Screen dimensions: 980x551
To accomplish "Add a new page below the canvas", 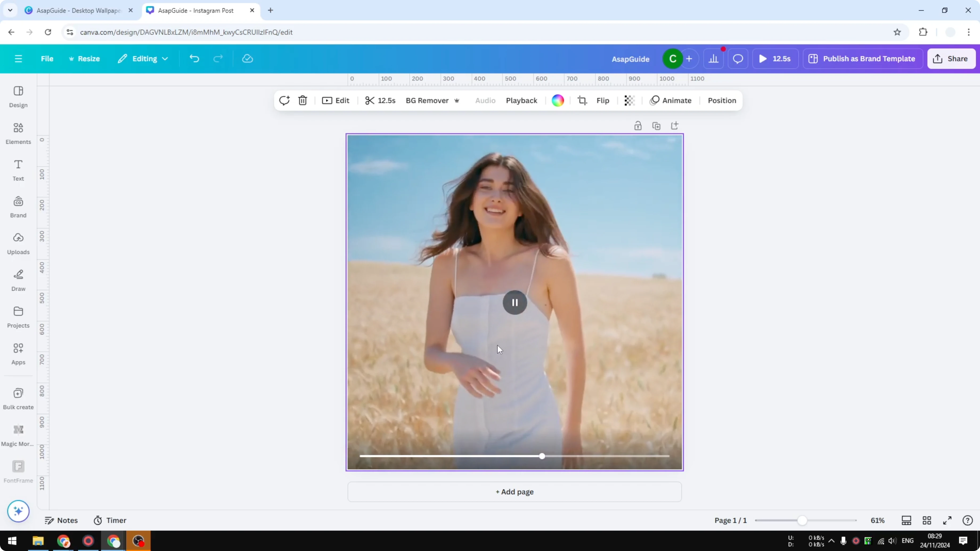I will point(514,492).
